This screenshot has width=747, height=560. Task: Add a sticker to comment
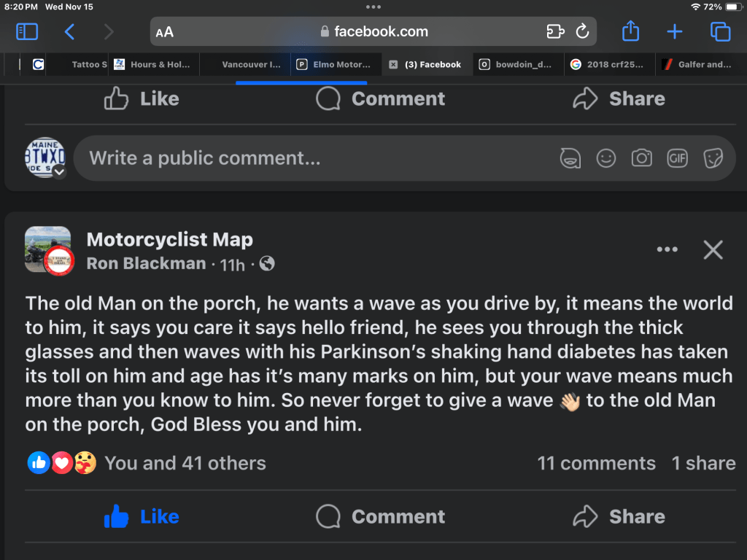click(713, 158)
